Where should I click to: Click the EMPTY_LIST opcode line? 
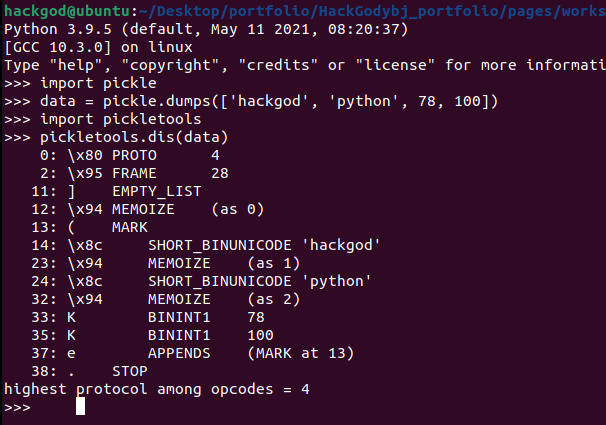pos(156,191)
